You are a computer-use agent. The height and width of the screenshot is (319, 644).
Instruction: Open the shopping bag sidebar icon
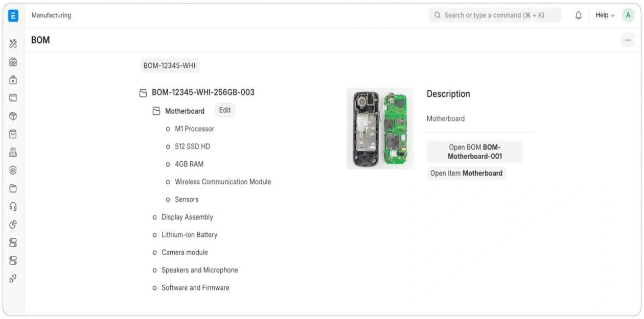[13, 134]
